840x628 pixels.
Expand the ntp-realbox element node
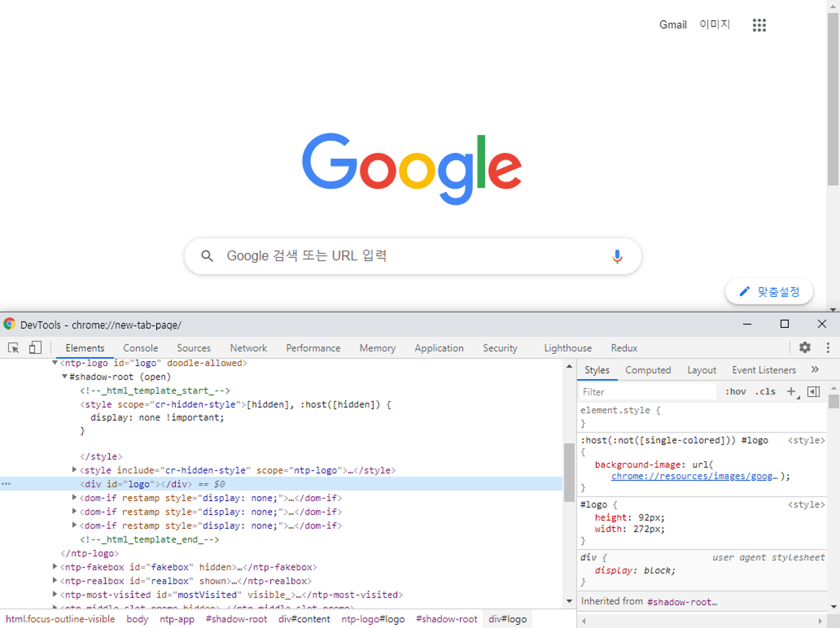[55, 581]
